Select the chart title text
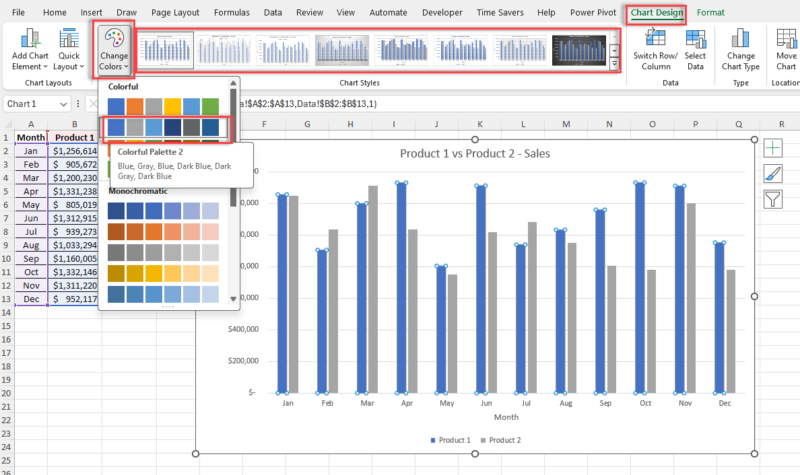Screen dimensions: 800x475 tap(475, 153)
